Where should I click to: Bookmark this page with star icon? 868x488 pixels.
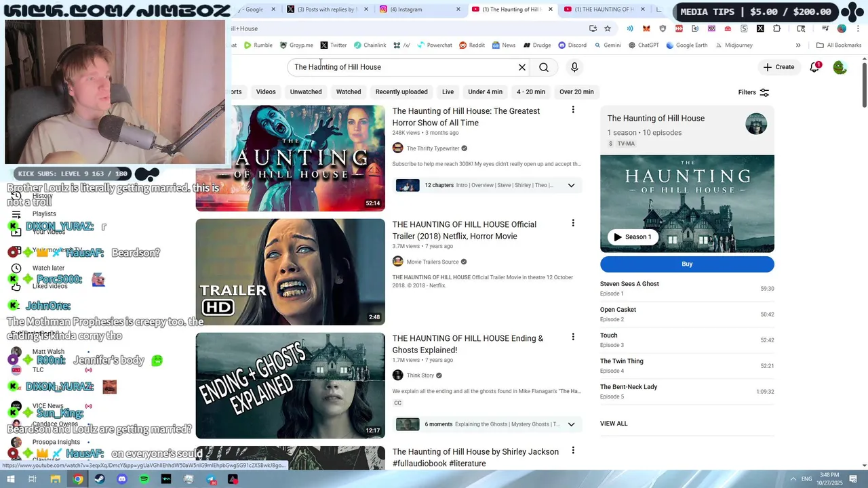[608, 28]
